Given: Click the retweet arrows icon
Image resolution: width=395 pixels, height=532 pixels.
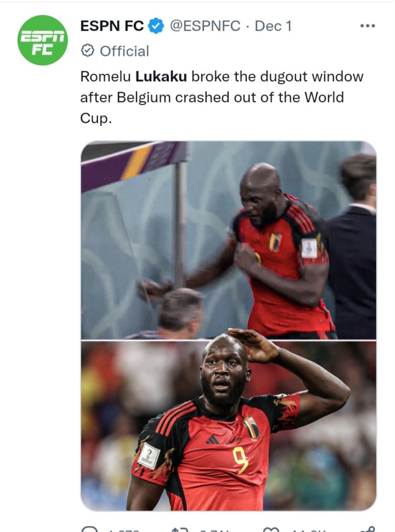Looking at the screenshot, I should tap(180, 529).
